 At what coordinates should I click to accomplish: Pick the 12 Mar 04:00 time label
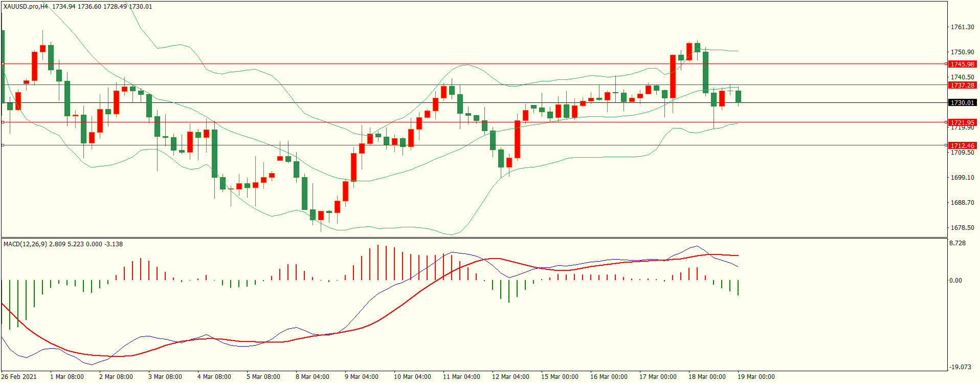coord(510,377)
